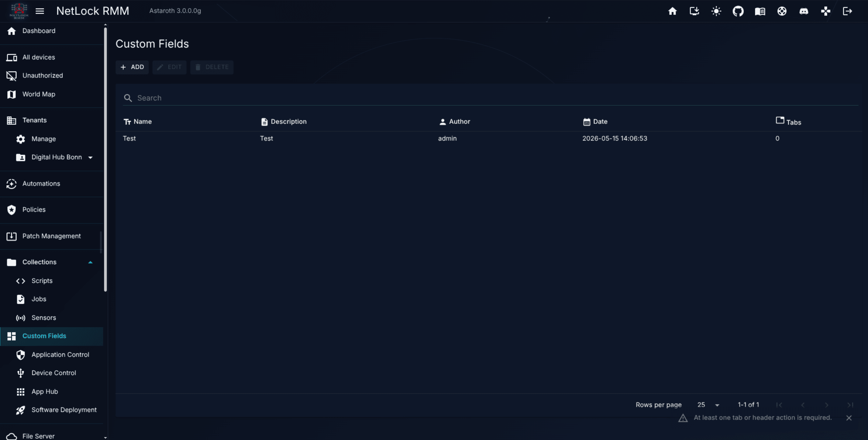
Task: Open the hamburger navigation menu
Action: (x=40, y=11)
